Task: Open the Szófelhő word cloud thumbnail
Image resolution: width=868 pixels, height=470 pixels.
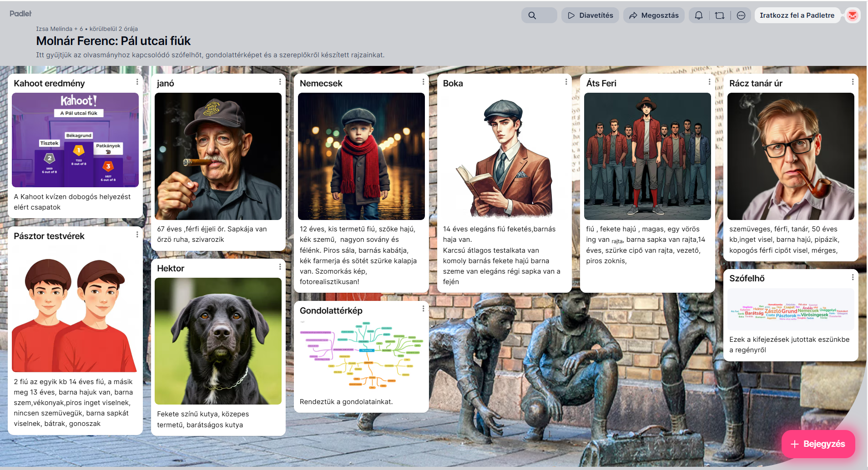Action: tap(790, 310)
